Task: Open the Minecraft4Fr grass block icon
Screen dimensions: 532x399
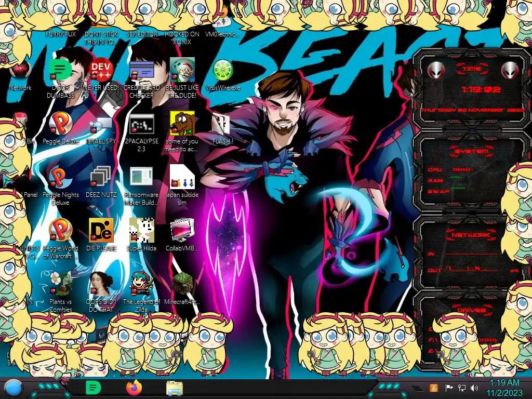Action: point(182,284)
